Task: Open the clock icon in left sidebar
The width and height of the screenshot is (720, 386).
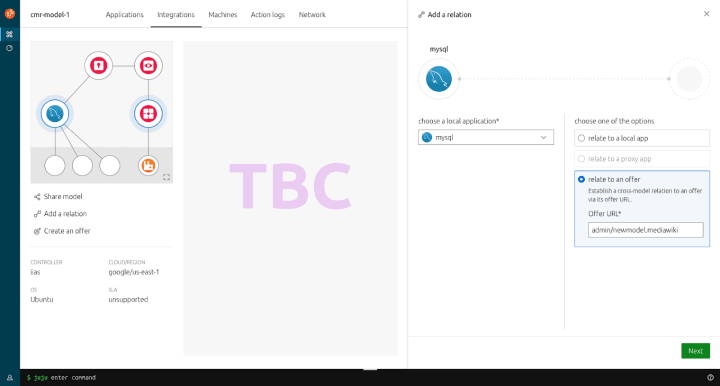Action: pyautogui.click(x=10, y=48)
